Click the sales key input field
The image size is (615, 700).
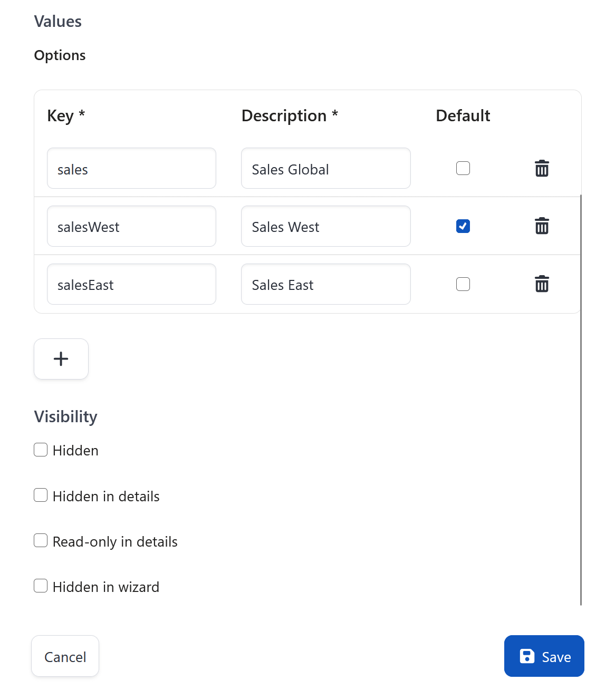131,168
